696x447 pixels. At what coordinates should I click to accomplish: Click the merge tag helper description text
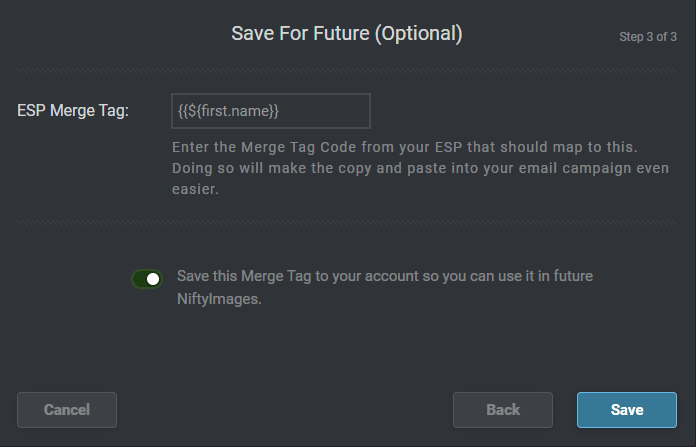click(x=420, y=167)
